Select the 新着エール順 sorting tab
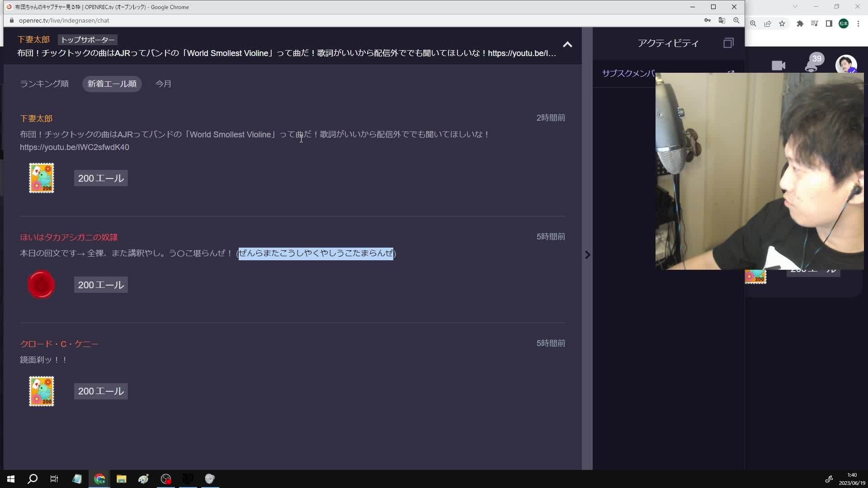Screen dimensions: 868x488 point(112,84)
